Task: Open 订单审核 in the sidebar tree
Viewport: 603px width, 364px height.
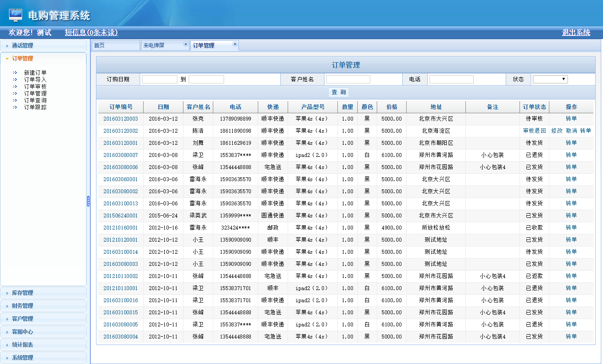Action: pos(35,86)
